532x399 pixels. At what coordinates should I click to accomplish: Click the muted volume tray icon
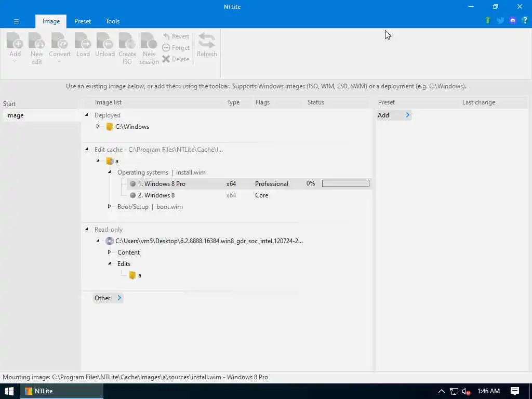pyautogui.click(x=466, y=391)
